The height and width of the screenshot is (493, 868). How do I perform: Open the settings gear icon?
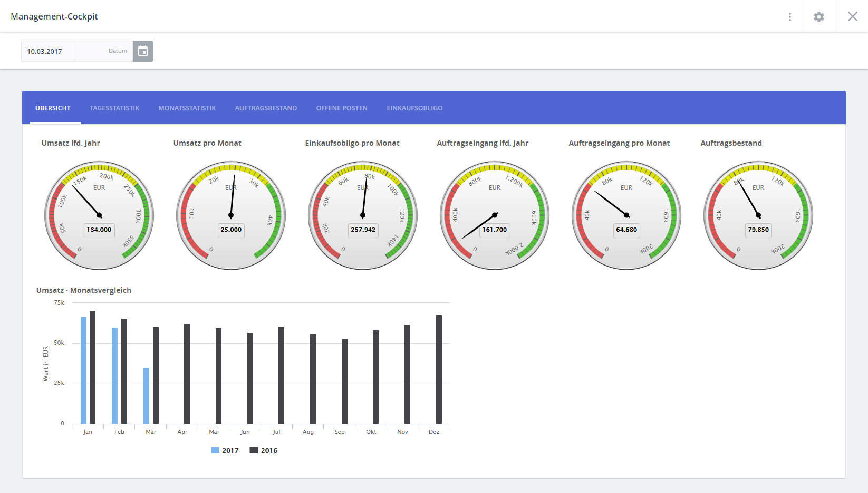818,17
